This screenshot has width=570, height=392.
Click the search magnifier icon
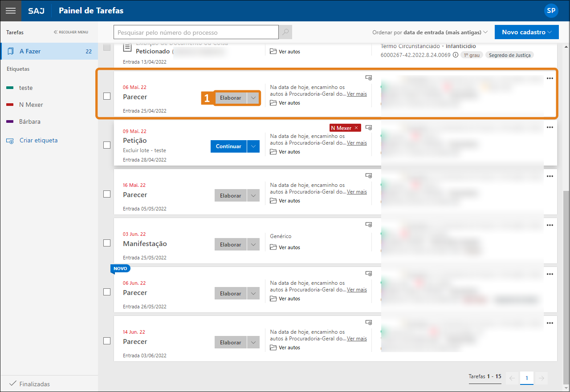[x=285, y=32]
